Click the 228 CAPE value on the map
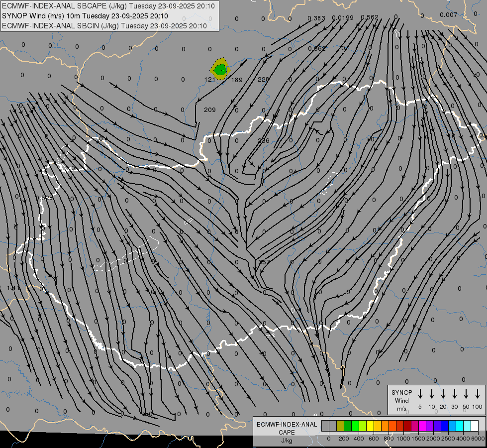The height and width of the screenshot is (448, 487). tap(263, 79)
